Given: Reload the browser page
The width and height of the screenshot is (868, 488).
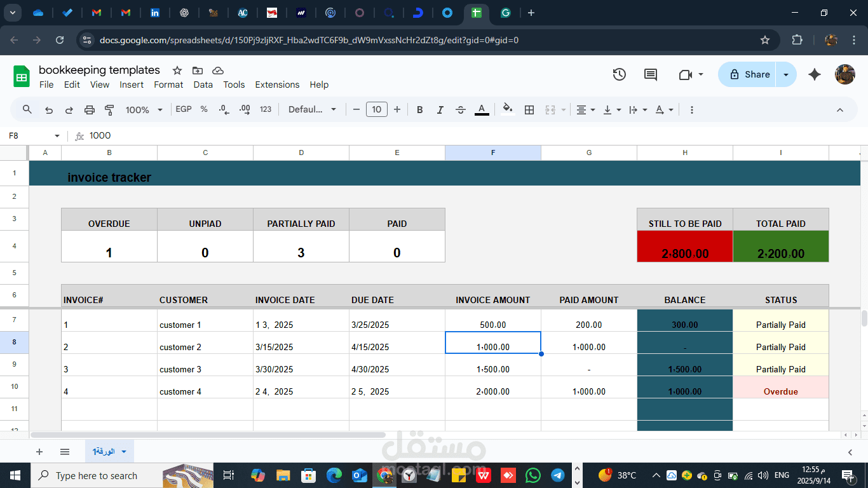Looking at the screenshot, I should pyautogui.click(x=60, y=40).
